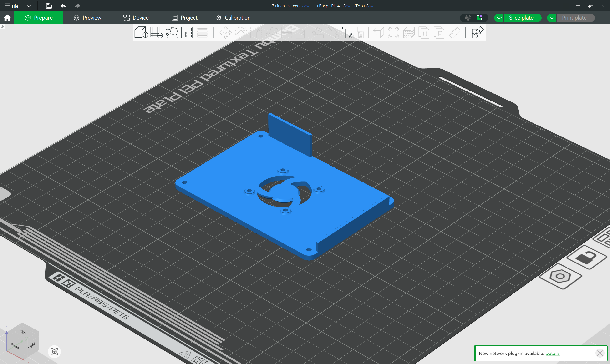Click the plate lock icon on bed
The height and width of the screenshot is (364, 610).
(587, 257)
